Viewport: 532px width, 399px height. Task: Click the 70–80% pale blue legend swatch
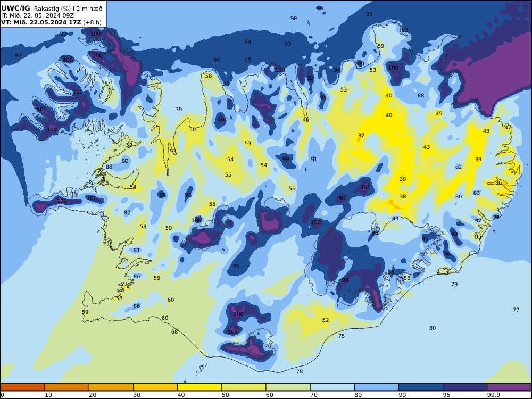[x=332, y=387]
